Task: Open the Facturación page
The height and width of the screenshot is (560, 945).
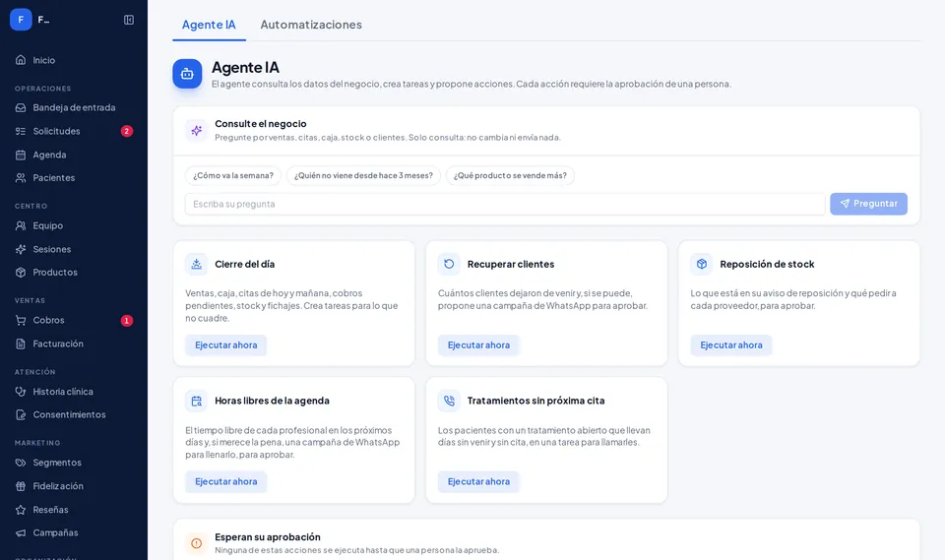Action: tap(74, 343)
